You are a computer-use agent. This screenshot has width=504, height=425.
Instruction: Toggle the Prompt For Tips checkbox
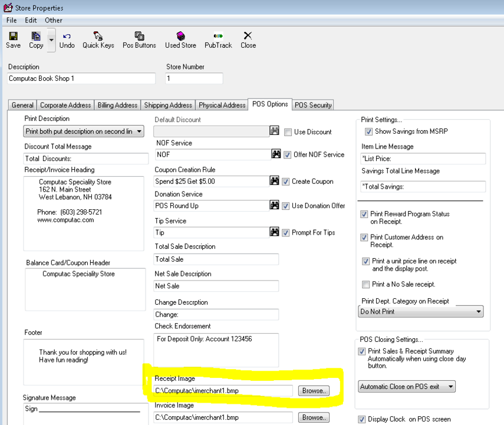[285, 233]
